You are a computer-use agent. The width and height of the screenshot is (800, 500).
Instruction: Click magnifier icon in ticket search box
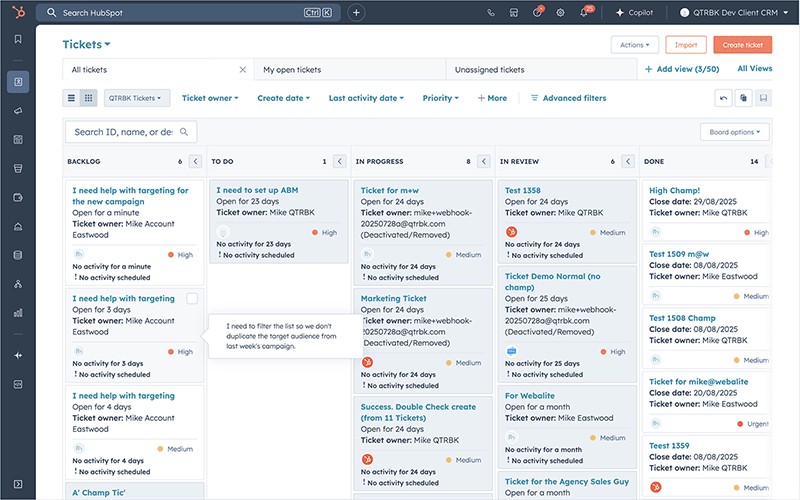184,132
